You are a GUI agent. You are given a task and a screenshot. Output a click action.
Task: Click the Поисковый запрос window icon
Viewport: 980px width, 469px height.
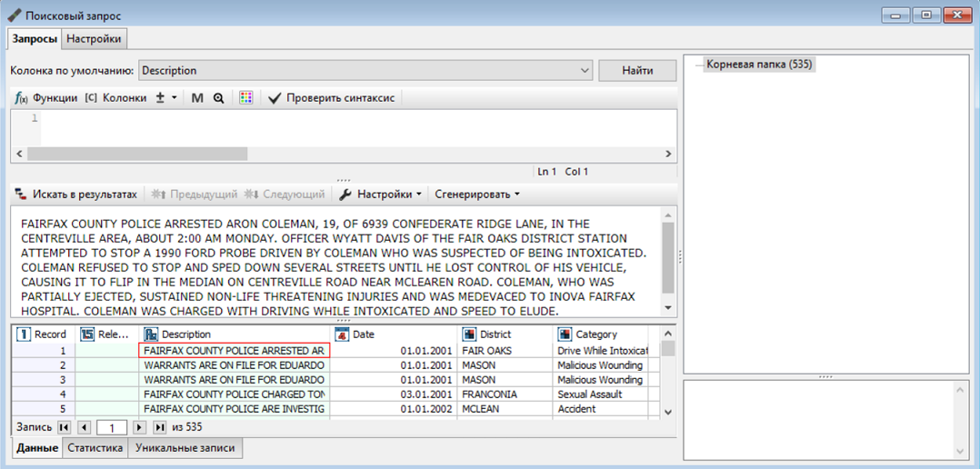[15, 15]
